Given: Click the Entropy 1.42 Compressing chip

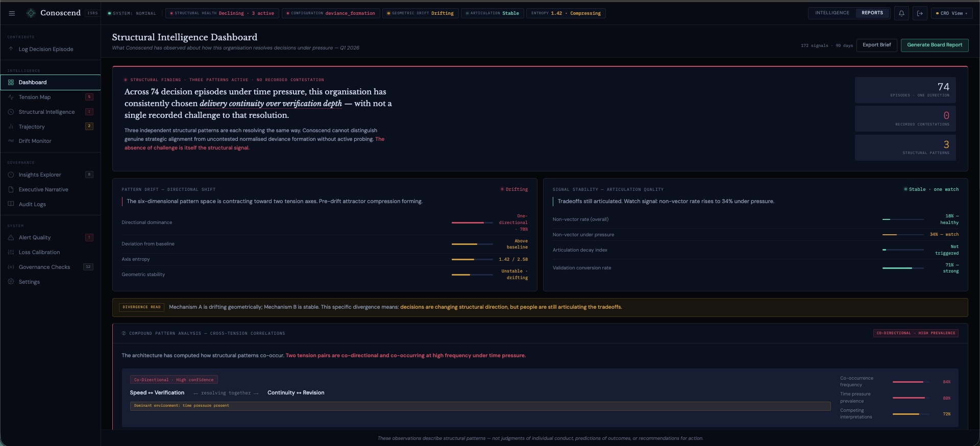Looking at the screenshot, I should point(566,13).
